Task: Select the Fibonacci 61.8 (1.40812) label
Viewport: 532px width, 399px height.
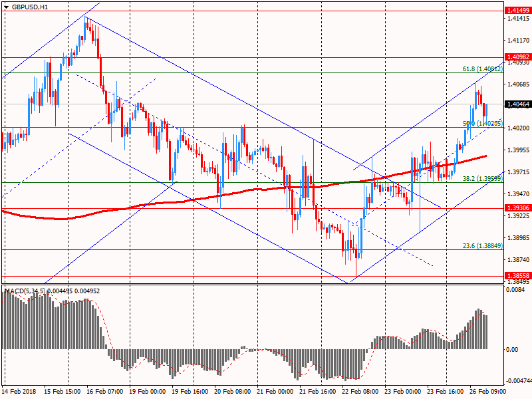Action: [483, 69]
